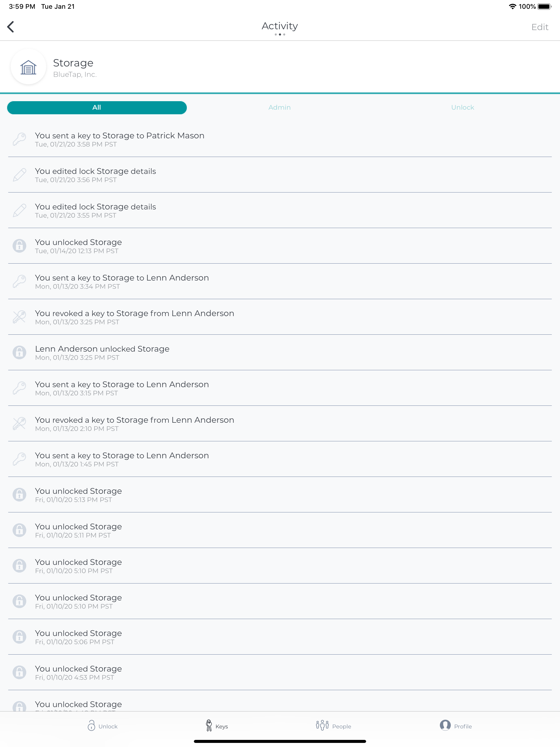Open edited lock details entry at 3:56 PM
Viewport: 560px width, 747px height.
pyautogui.click(x=280, y=175)
